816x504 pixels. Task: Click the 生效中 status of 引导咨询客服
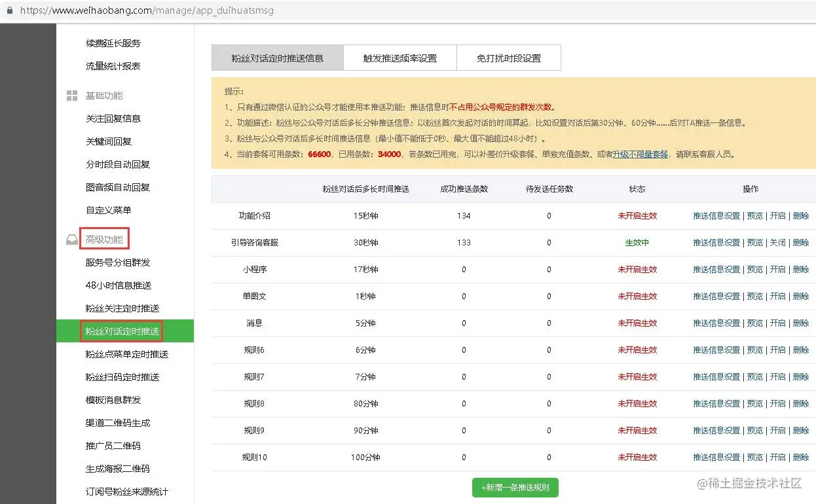637,242
